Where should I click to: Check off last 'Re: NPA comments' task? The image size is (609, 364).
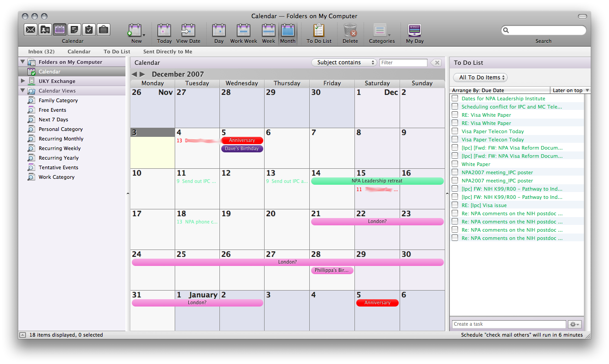[455, 238]
